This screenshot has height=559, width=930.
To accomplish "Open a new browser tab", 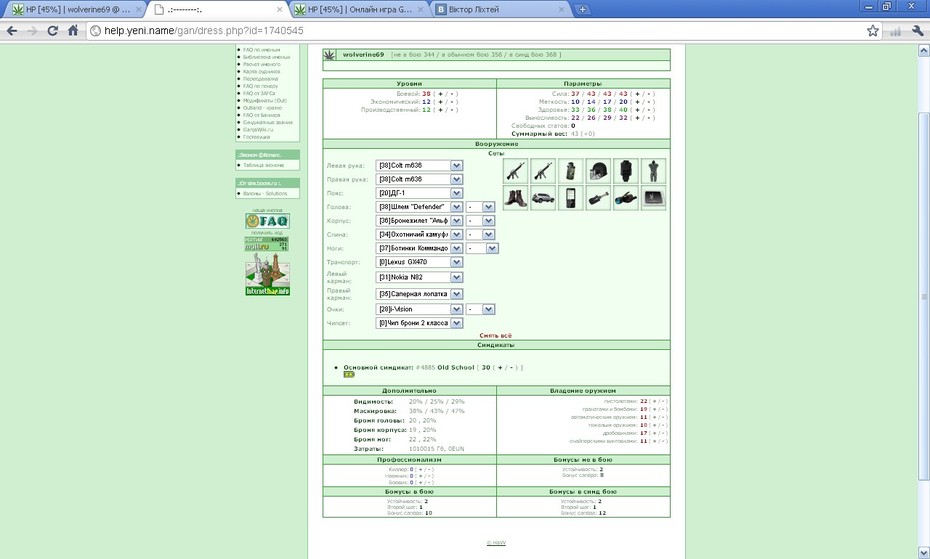I will point(582,9).
